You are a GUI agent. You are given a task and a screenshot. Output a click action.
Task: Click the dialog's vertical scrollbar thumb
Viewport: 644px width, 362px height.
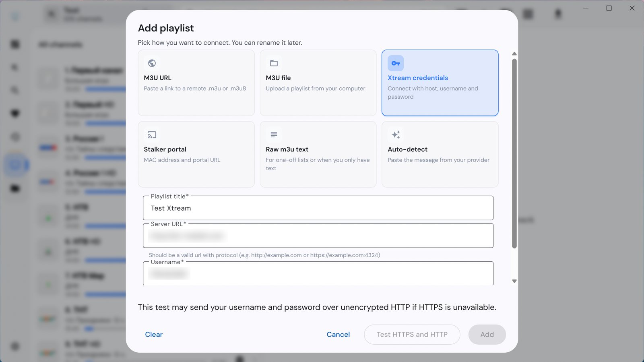[x=514, y=153]
